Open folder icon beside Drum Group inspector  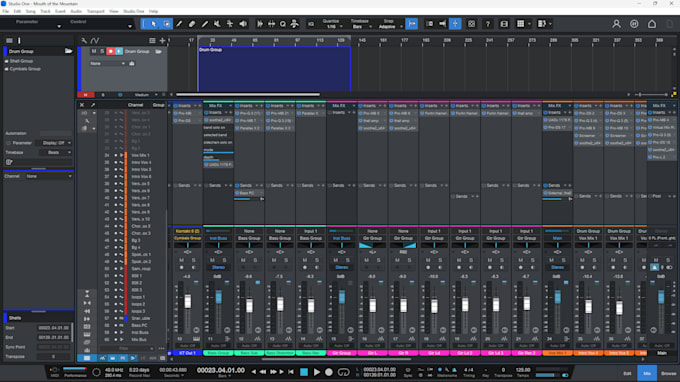pos(69,51)
